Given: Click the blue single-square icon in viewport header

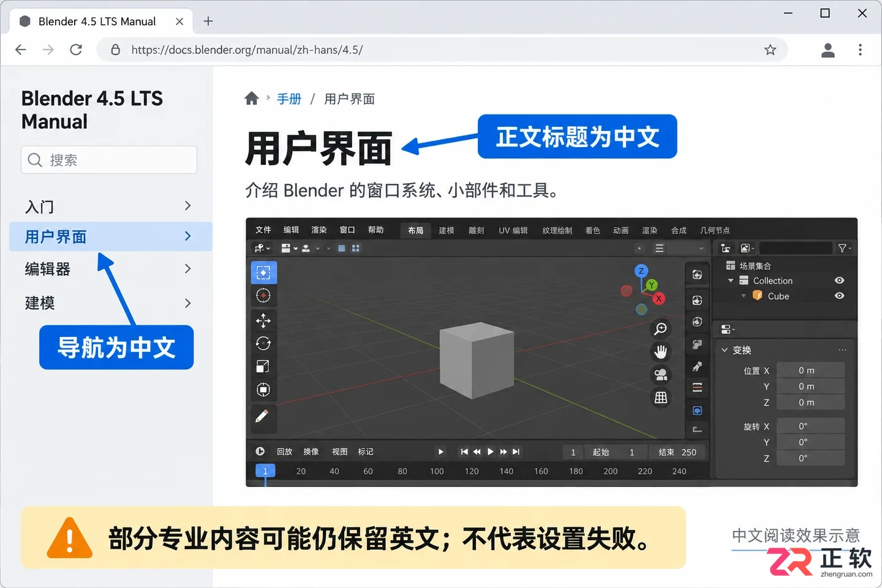Looking at the screenshot, I should 342,248.
